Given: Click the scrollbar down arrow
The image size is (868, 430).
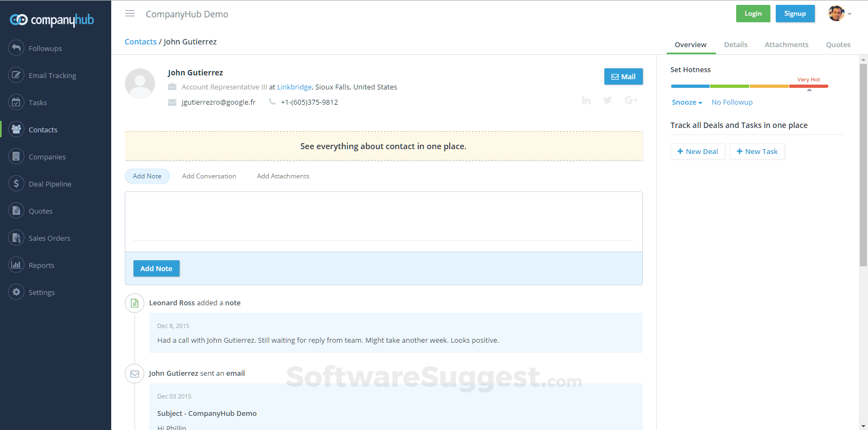Looking at the screenshot, I should [x=863, y=426].
